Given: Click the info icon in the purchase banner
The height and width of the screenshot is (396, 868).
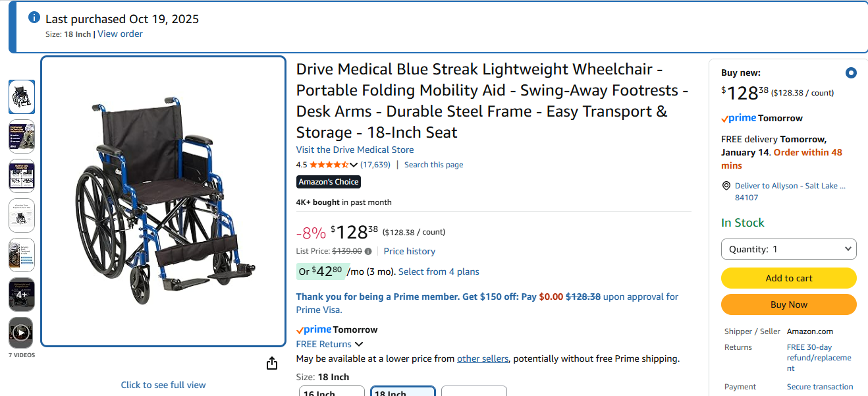Looking at the screenshot, I should 33,18.
